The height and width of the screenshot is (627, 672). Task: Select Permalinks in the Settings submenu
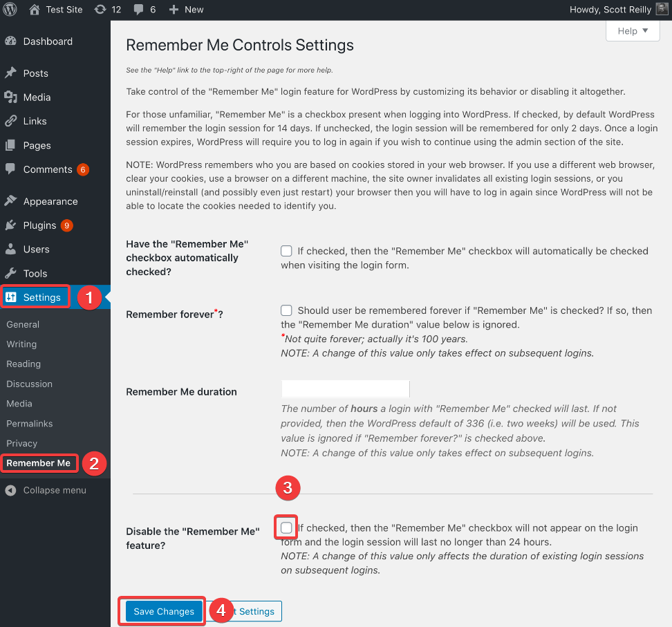30,423
